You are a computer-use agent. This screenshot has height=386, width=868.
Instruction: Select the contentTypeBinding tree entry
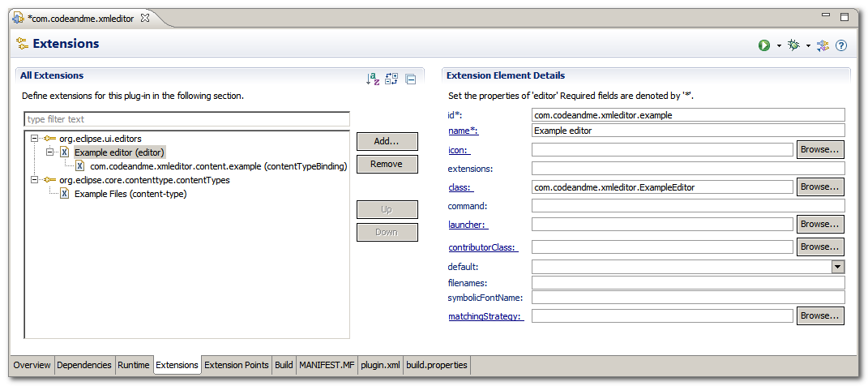[x=218, y=165]
